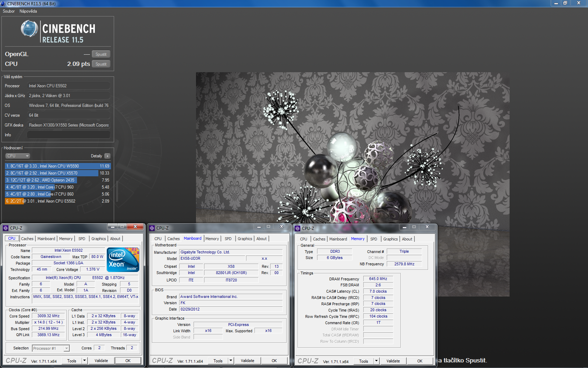Select Caches tab in Memory CPU-Z window

319,239
